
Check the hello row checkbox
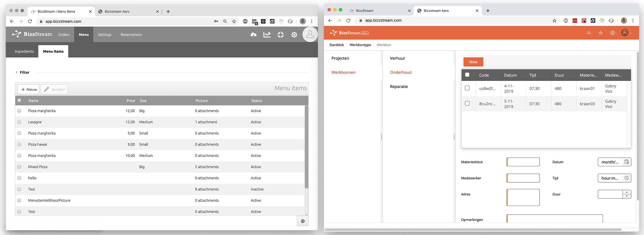point(19,178)
